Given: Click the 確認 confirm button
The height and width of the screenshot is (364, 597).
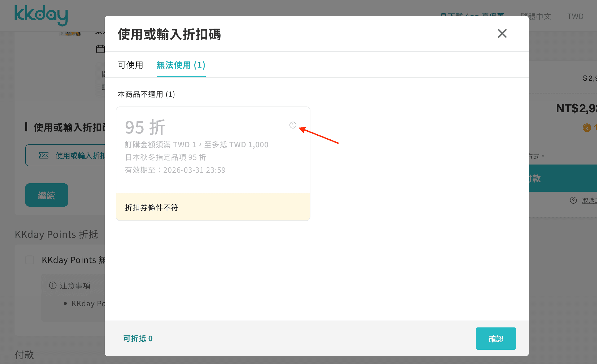Looking at the screenshot, I should [496, 338].
